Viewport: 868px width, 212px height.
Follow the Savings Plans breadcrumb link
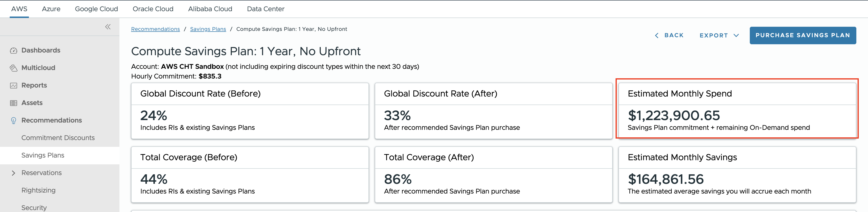[x=208, y=29]
